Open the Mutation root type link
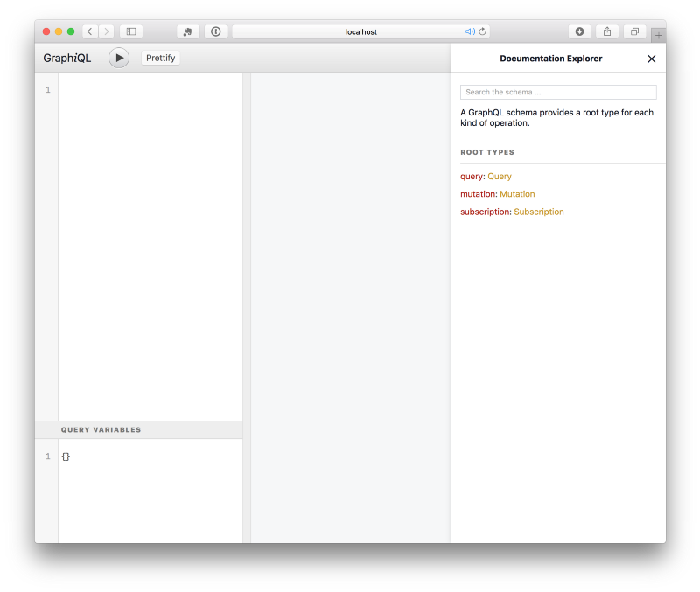The height and width of the screenshot is (592, 700). (517, 194)
